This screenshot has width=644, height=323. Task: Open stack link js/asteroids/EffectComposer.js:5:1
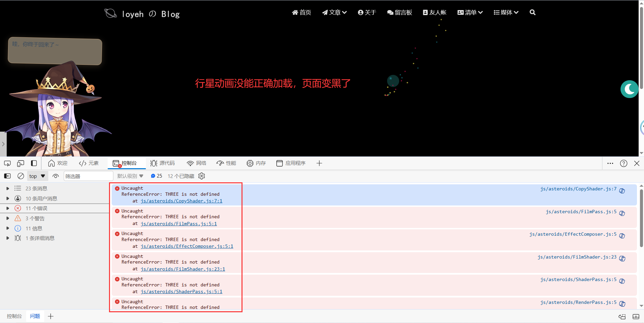[x=187, y=246]
